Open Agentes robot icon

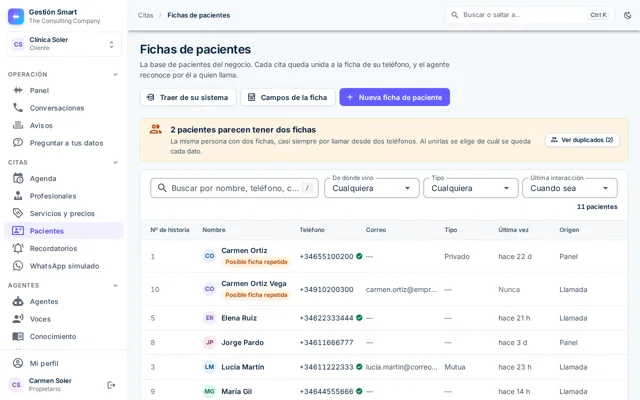[18, 301]
